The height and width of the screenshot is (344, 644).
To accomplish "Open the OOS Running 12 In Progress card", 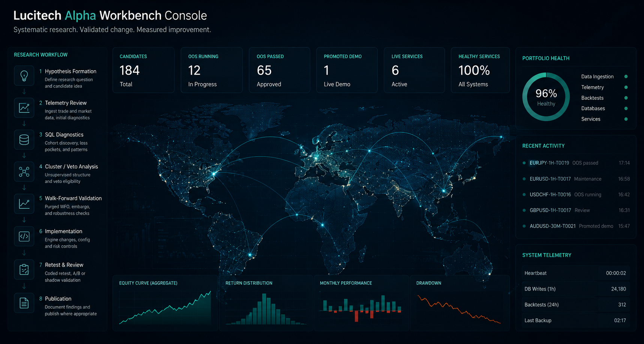I will pos(212,70).
